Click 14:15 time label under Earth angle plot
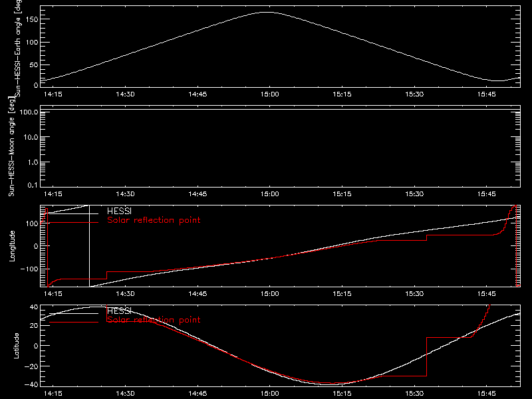Viewport: 532px width, 399px height. click(53, 94)
